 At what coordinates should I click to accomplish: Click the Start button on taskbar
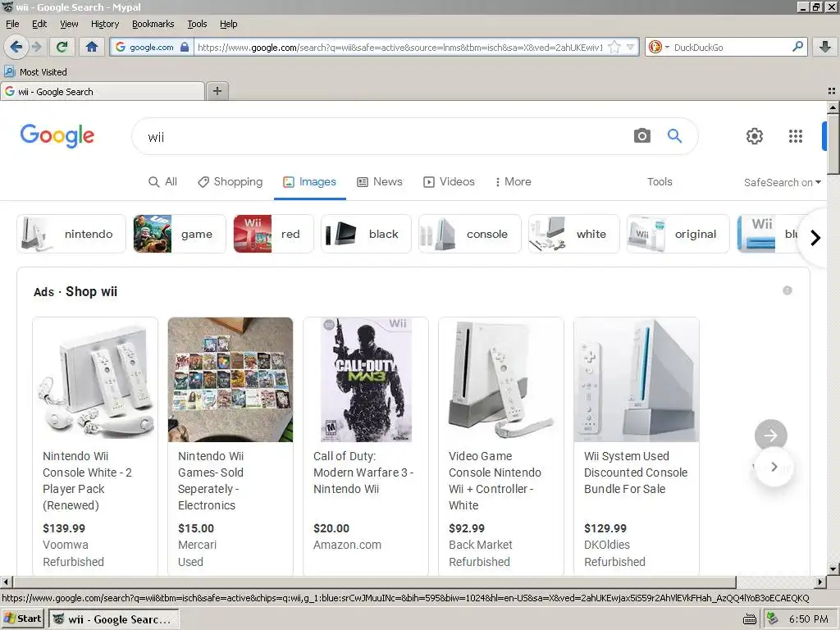(x=22, y=619)
